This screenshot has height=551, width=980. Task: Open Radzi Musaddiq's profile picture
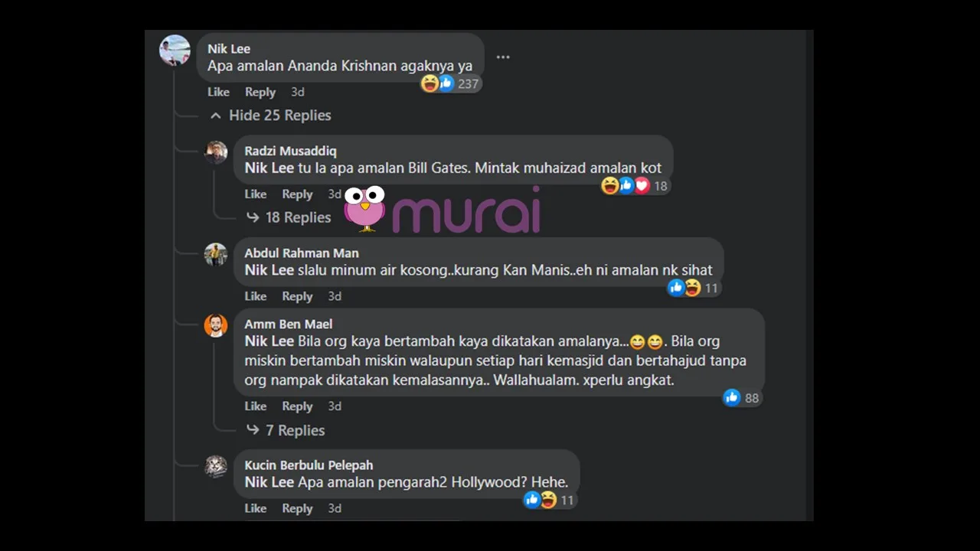(x=216, y=152)
